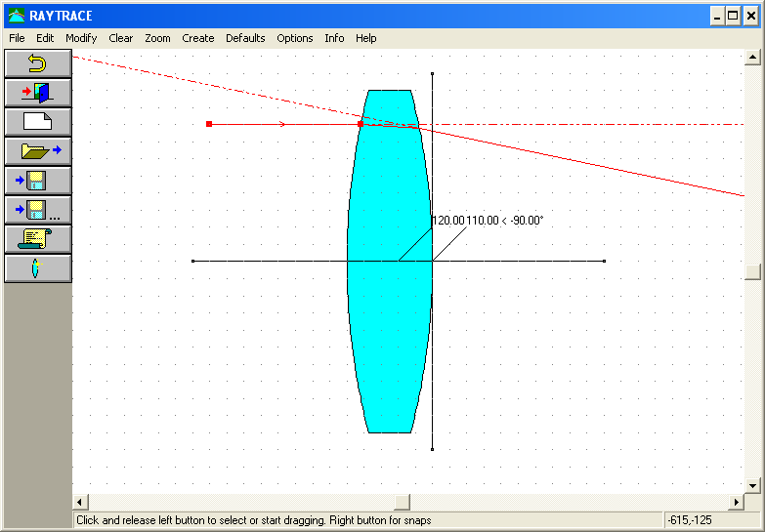The image size is (765, 532).
Task: Select the red ray start point handle
Action: pyautogui.click(x=209, y=124)
